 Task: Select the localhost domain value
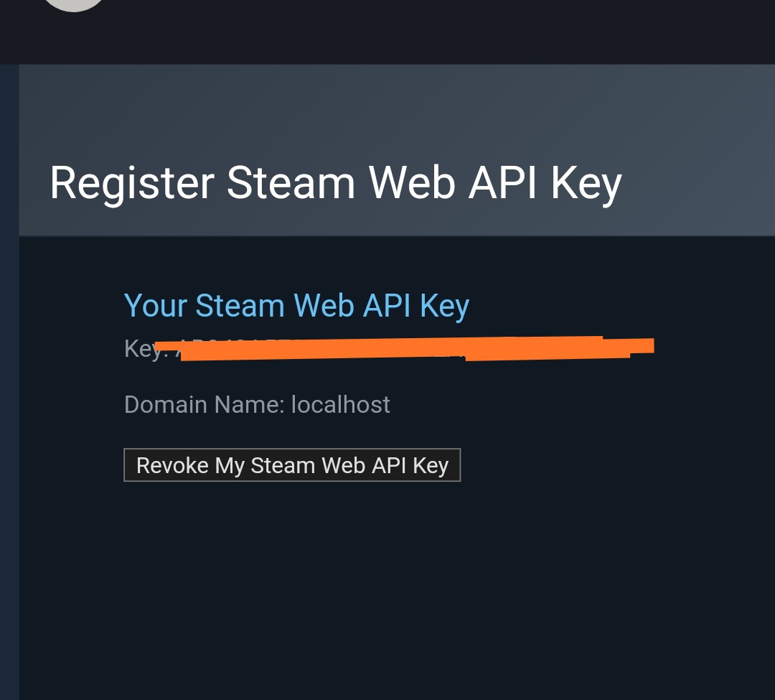point(341,404)
